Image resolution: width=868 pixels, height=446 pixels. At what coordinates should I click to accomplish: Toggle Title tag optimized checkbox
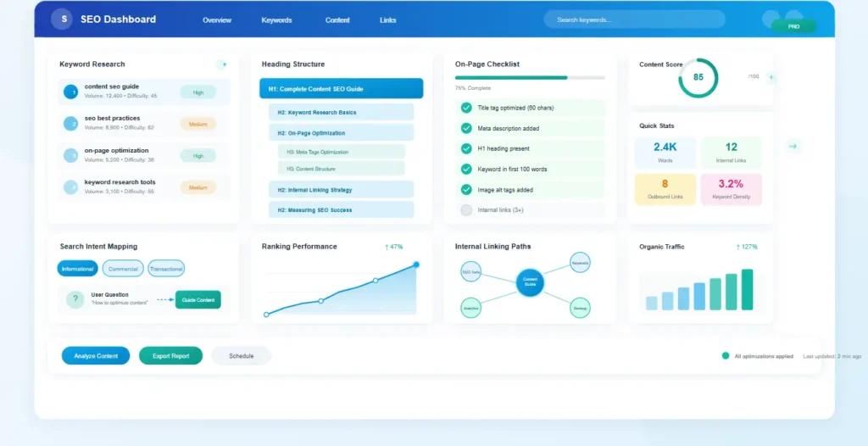coord(466,108)
